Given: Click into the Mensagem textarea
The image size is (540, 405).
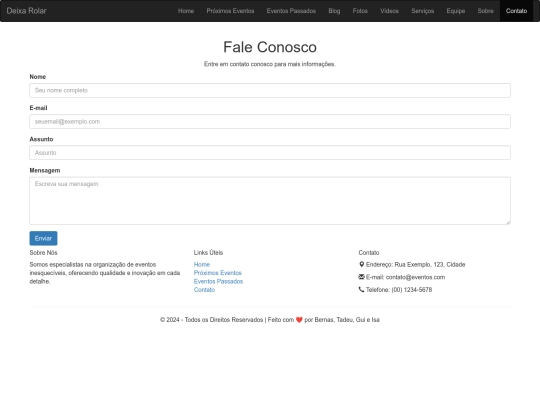Looking at the screenshot, I should pos(270,201).
